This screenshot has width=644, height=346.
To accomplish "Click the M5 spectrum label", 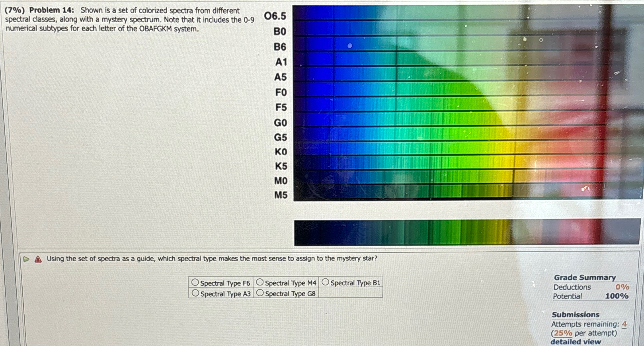I will [281, 195].
